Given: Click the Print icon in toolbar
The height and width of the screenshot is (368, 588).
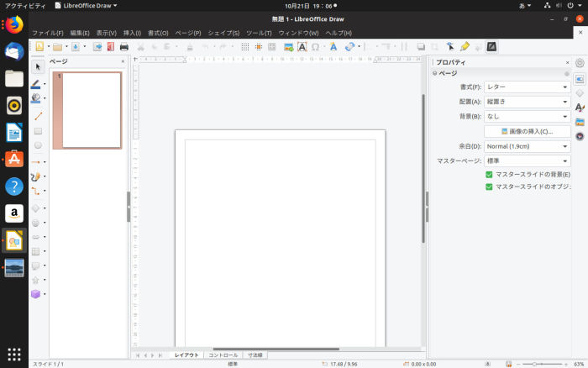Looking at the screenshot, I should click(124, 47).
